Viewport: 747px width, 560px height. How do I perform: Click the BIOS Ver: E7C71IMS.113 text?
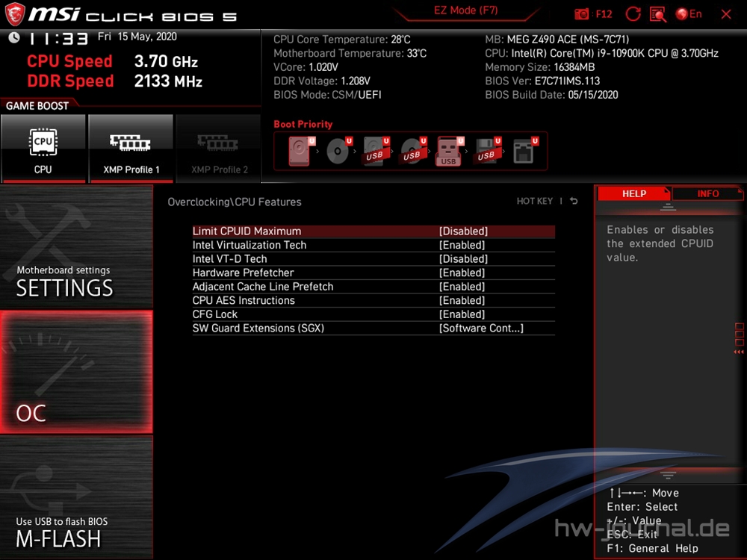tap(542, 81)
